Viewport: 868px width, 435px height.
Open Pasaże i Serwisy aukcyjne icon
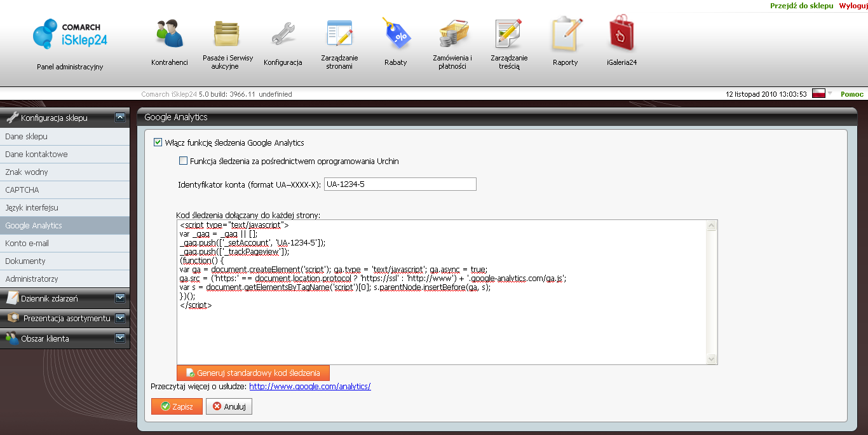tap(227, 33)
